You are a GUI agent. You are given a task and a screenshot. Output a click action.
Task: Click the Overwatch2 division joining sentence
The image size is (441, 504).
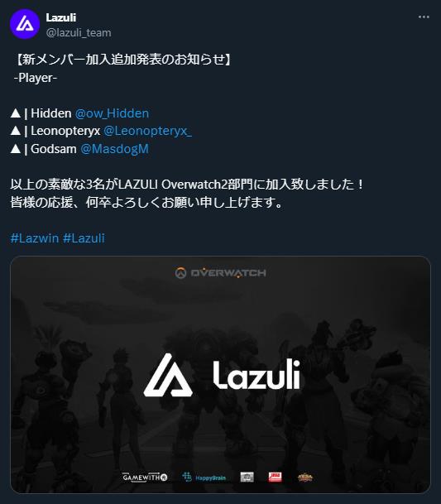click(187, 185)
